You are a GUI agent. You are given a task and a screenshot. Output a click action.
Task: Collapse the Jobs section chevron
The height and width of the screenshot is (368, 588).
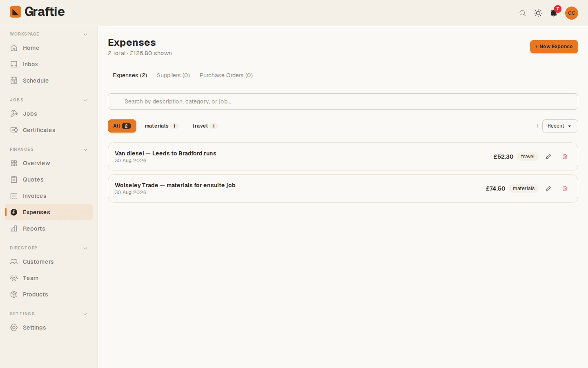pos(85,100)
